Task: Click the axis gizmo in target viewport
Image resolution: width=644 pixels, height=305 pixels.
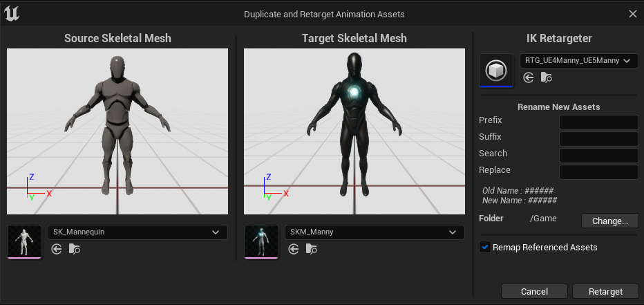Action: pos(275,187)
